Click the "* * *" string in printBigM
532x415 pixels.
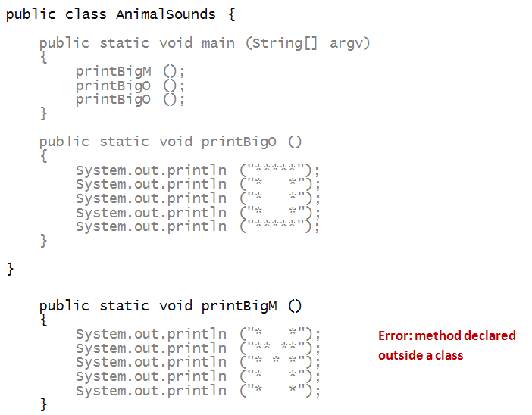click(x=277, y=363)
